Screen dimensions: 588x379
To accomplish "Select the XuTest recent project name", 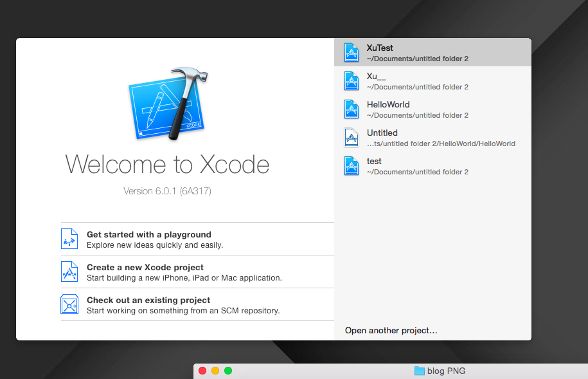I will (x=380, y=48).
